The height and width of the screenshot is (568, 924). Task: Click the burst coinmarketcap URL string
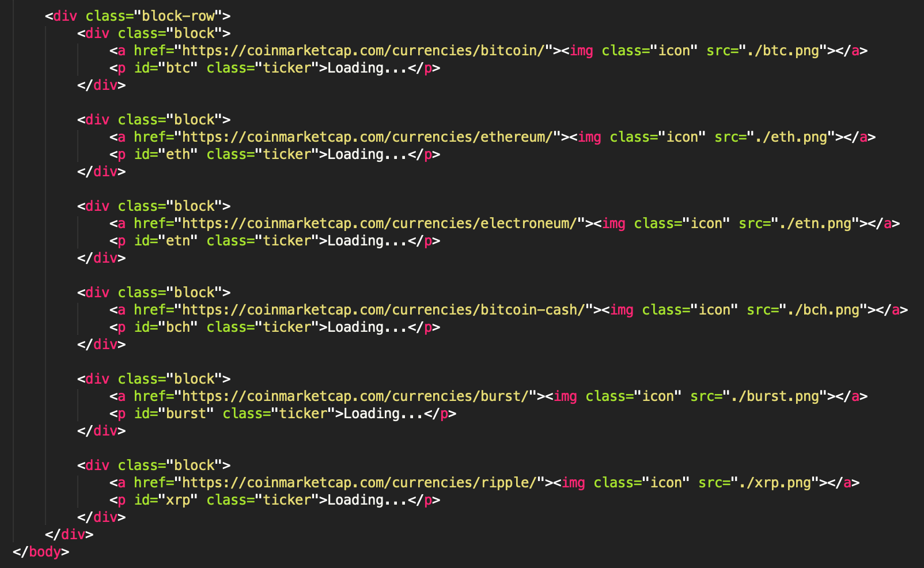(x=355, y=396)
